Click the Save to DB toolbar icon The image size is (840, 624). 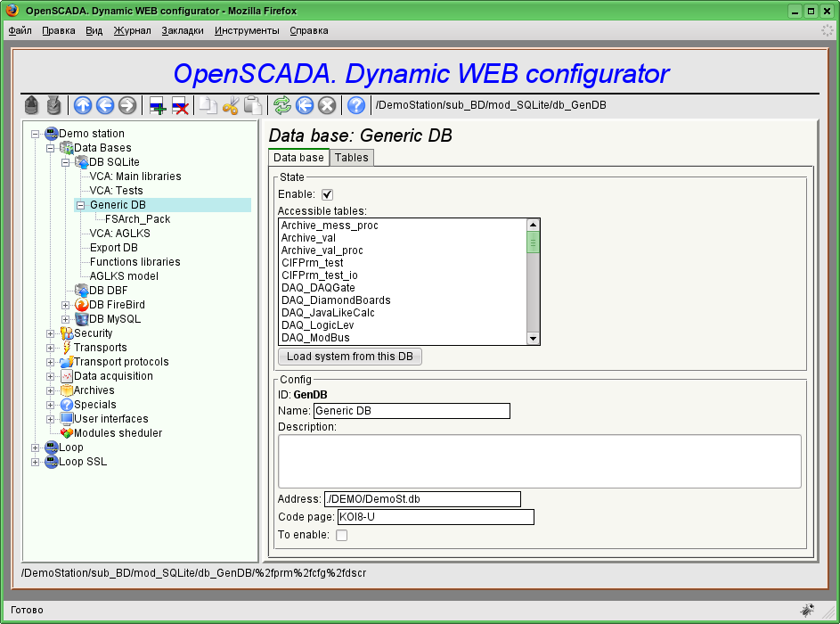coord(53,105)
